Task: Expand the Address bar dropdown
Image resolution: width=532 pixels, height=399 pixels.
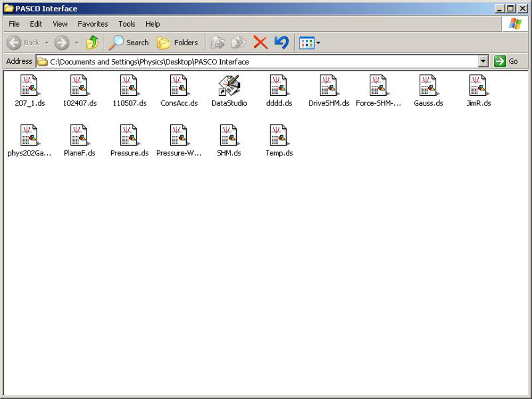Action: pyautogui.click(x=483, y=62)
